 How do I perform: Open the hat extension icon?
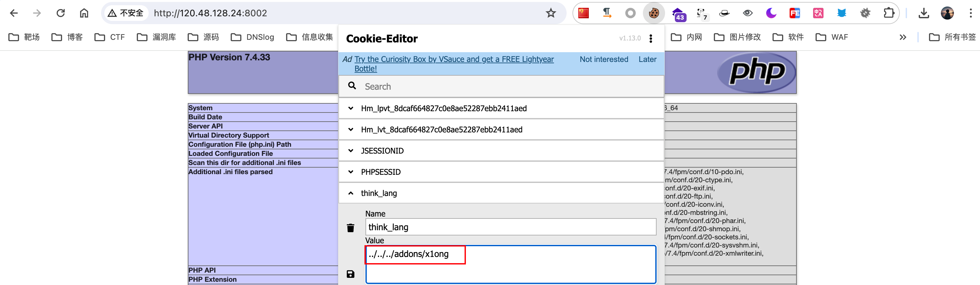(724, 13)
